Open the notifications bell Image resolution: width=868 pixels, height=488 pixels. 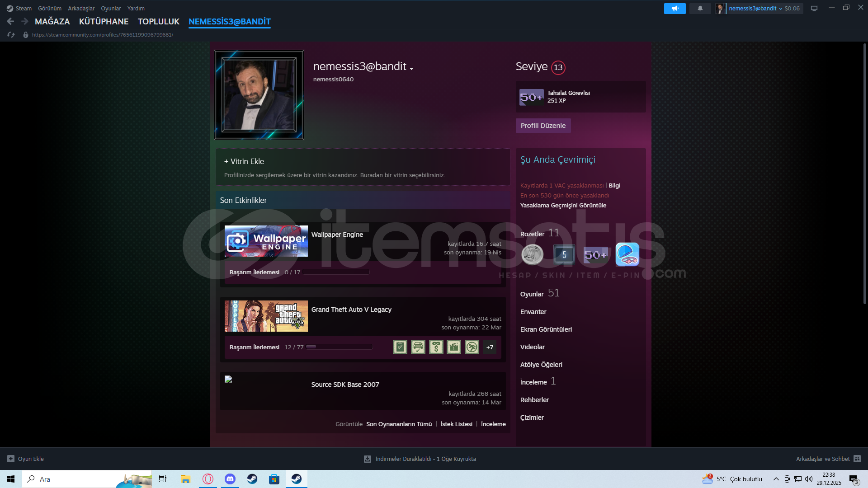coord(700,9)
